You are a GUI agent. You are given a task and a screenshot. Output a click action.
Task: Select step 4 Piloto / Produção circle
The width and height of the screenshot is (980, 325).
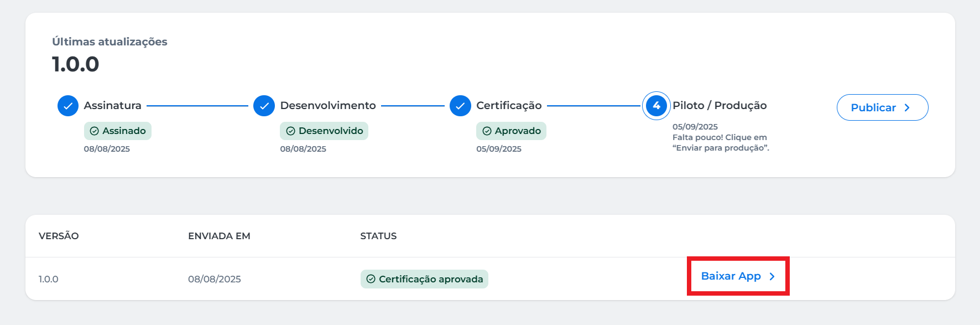[656, 106]
